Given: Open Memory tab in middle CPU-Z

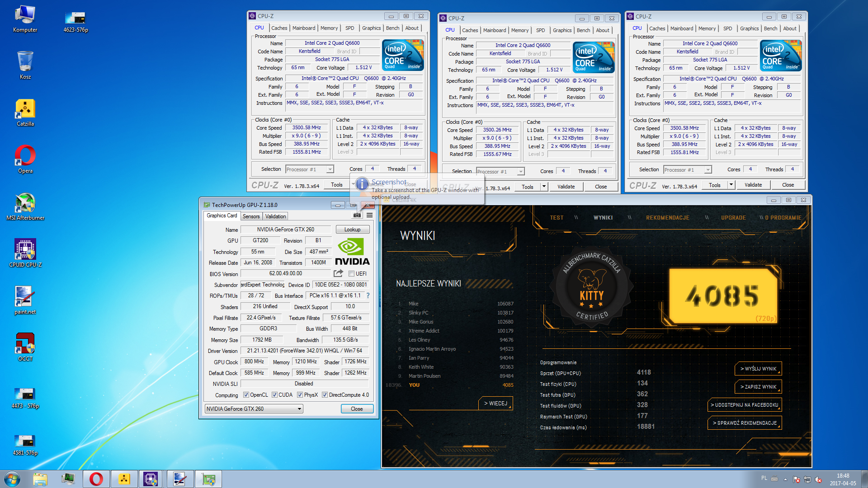Looking at the screenshot, I should click(x=520, y=30).
